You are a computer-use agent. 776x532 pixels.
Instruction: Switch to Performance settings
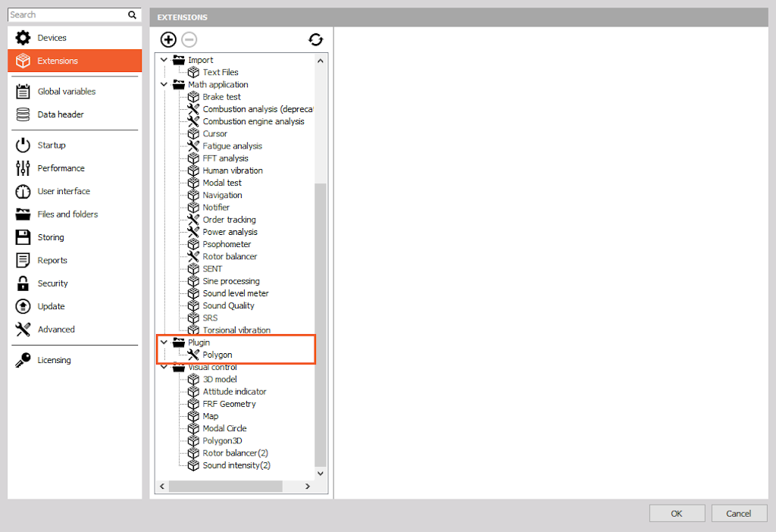click(75, 168)
